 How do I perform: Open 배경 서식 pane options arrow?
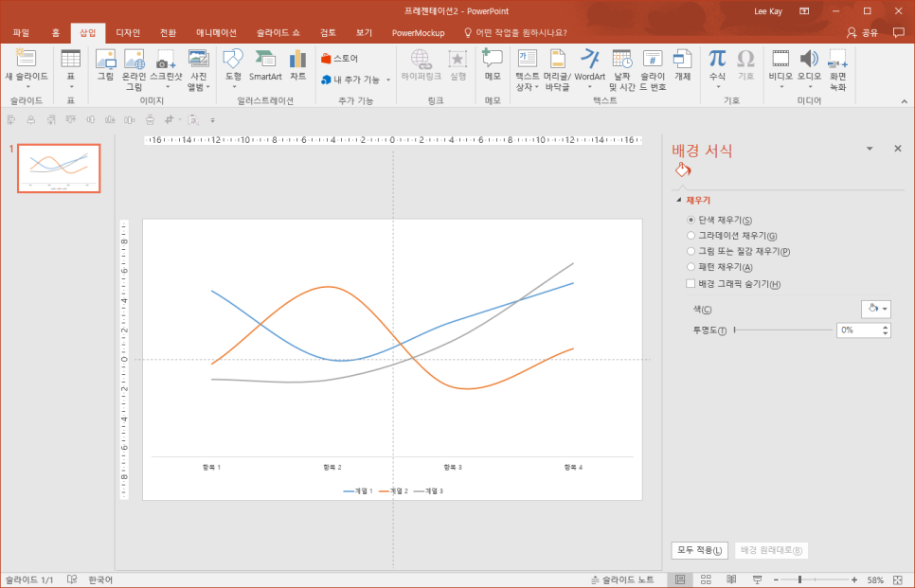coord(870,149)
